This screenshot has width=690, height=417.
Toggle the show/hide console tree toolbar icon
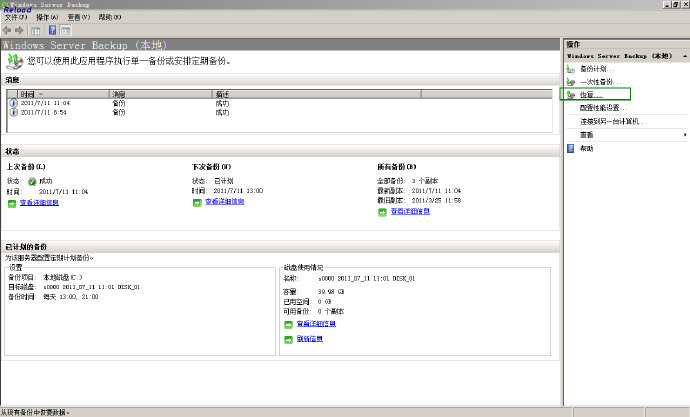[x=36, y=30]
